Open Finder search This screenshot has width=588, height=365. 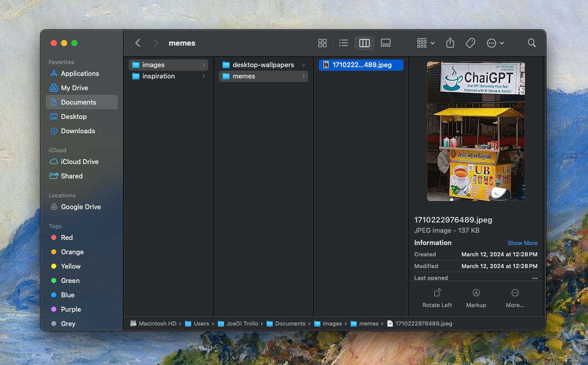click(x=532, y=43)
